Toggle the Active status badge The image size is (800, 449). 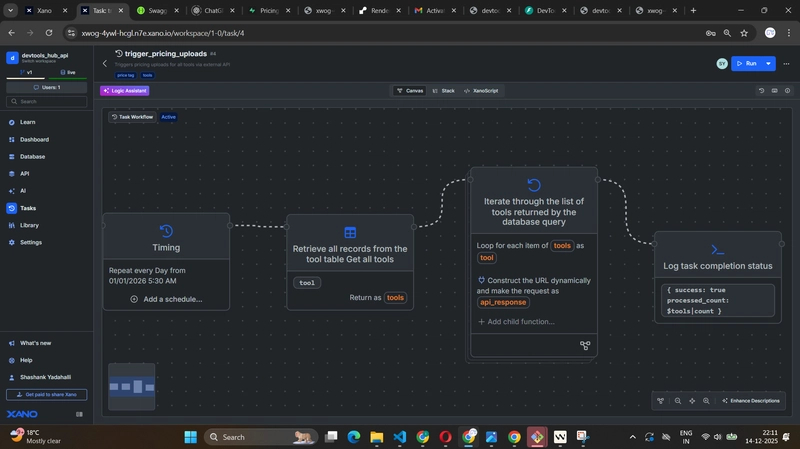click(x=169, y=117)
